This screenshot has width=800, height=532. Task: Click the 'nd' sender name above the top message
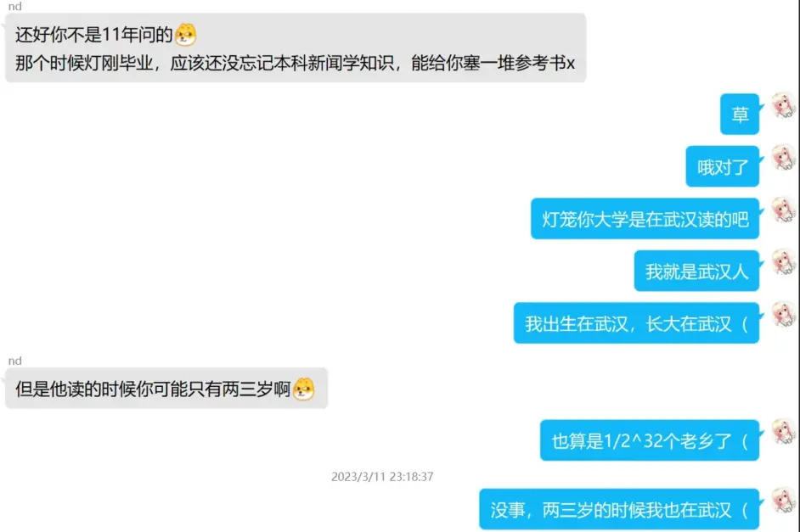[x=14, y=6]
